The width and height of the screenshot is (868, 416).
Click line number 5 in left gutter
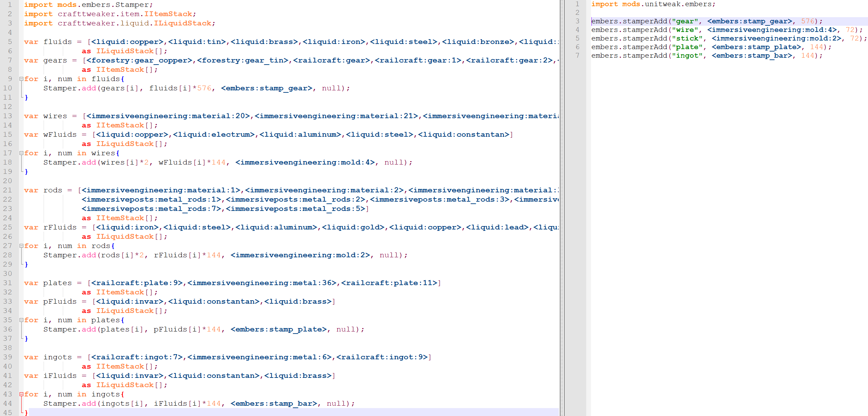[x=10, y=42]
